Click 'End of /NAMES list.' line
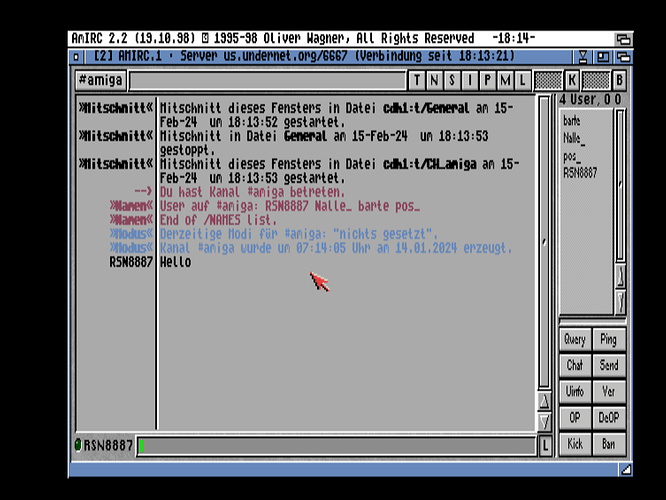 coord(218,220)
